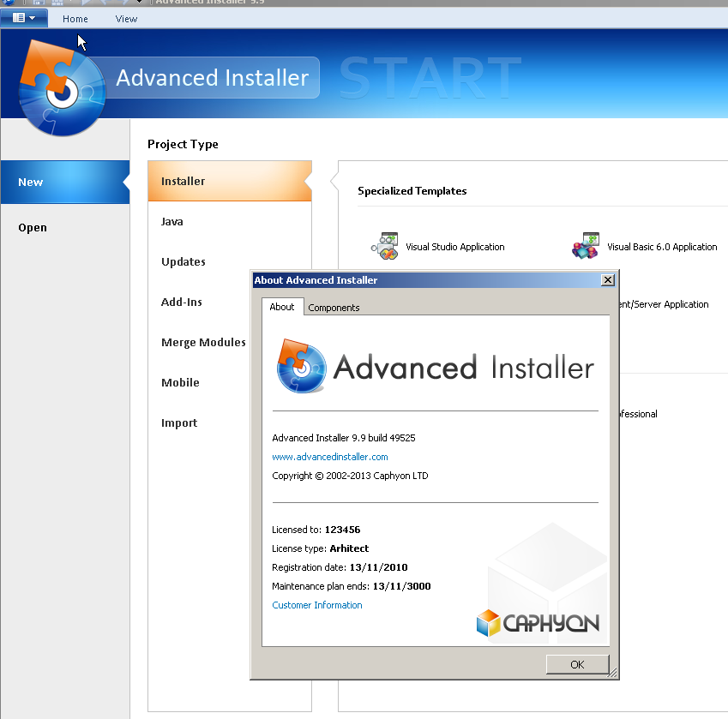Open the application menu button beside the Home tab
Screen dimensions: 728x719
[x=24, y=18]
